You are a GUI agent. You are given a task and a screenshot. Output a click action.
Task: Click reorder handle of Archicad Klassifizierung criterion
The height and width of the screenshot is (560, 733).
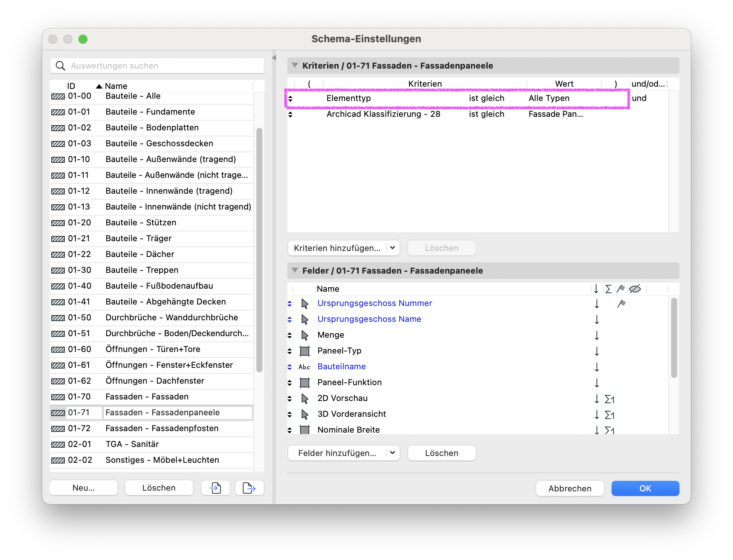click(x=290, y=115)
